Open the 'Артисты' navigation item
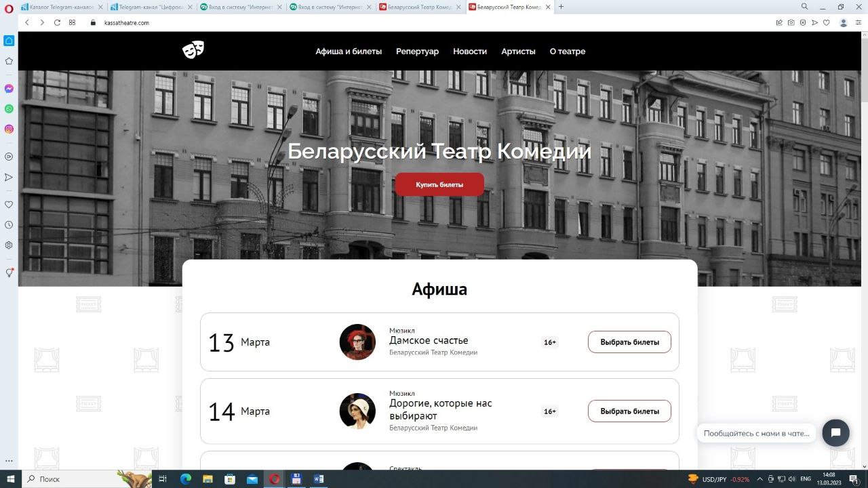Screen dimensions: 868x488 coord(518,52)
